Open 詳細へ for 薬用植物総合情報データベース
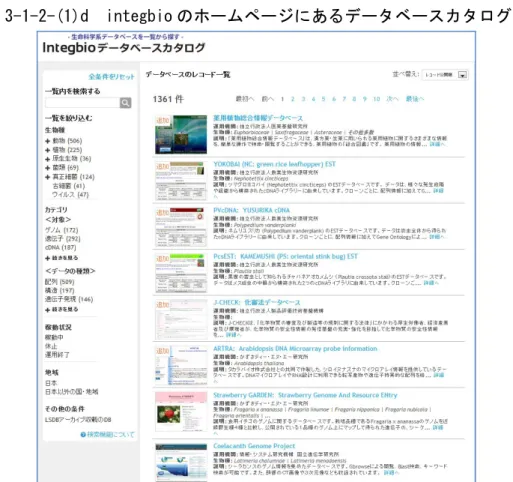Screen dimensions: 513x482 click(437, 144)
